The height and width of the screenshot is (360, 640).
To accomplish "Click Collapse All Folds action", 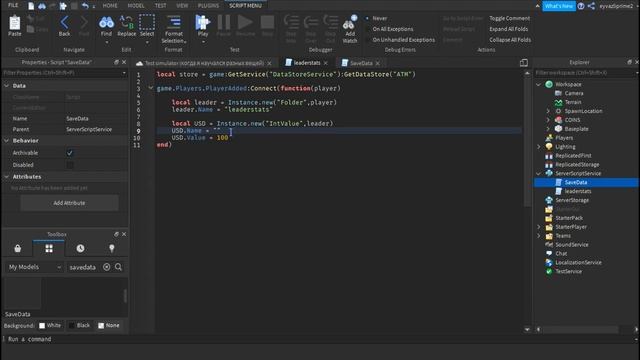I will pos(510,40).
